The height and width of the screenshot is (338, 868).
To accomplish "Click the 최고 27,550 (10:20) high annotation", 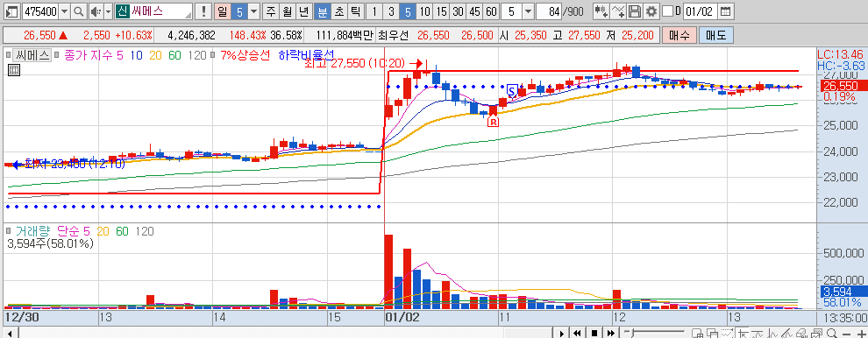I will pos(355,63).
